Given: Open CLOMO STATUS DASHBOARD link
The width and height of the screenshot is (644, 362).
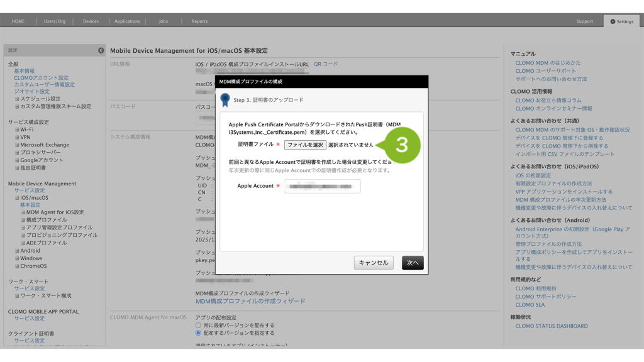Looking at the screenshot, I should coord(552,326).
